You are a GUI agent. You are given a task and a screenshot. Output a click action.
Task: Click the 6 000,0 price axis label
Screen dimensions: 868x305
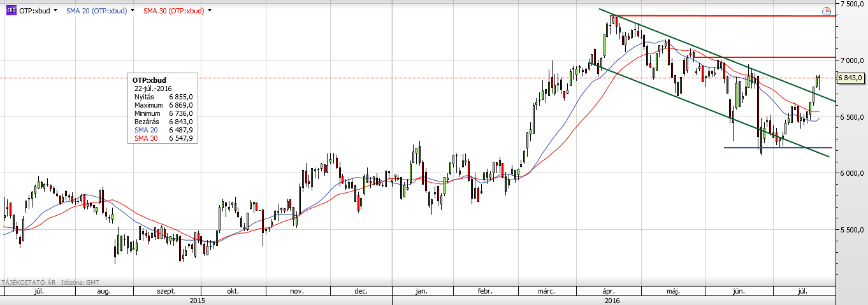click(x=853, y=173)
